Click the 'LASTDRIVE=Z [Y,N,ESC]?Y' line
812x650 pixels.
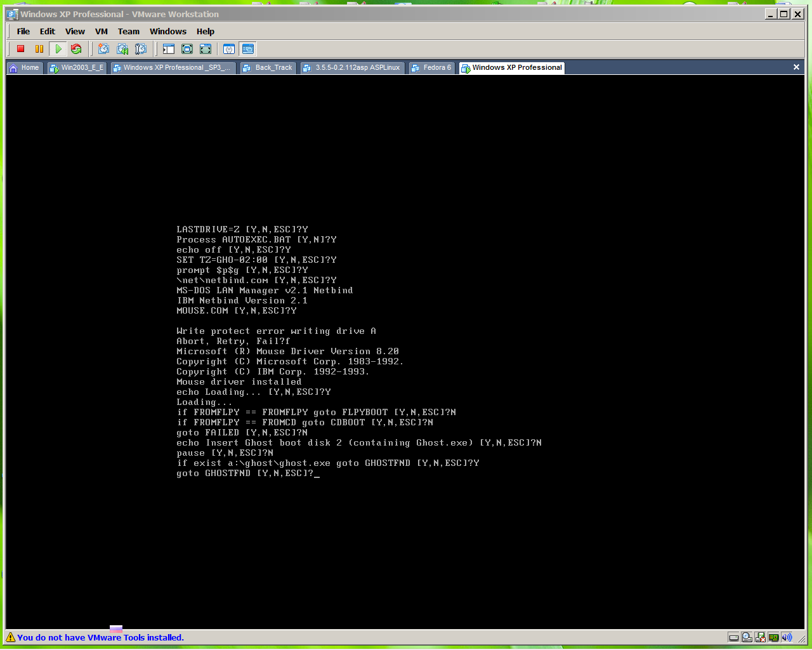pyautogui.click(x=242, y=230)
